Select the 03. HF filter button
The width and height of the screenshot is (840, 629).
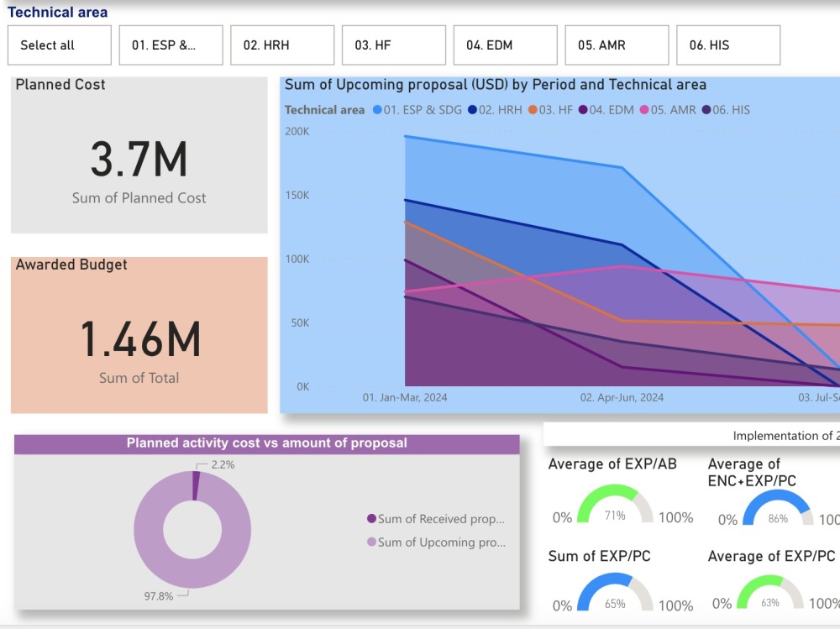point(393,45)
